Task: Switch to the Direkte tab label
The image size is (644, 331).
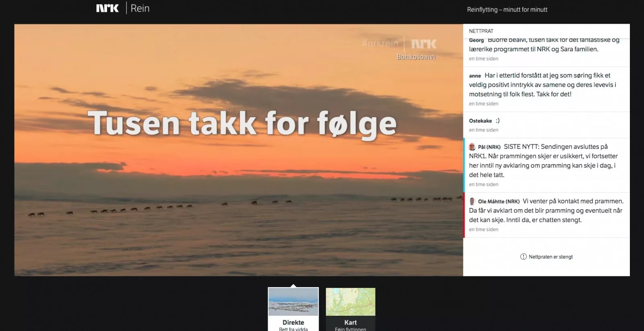Action: tap(293, 323)
